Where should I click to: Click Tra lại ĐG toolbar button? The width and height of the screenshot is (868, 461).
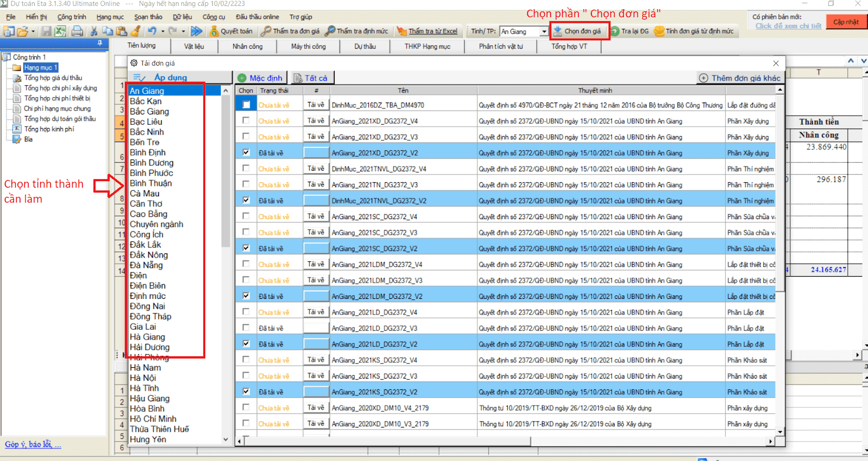[x=629, y=31]
